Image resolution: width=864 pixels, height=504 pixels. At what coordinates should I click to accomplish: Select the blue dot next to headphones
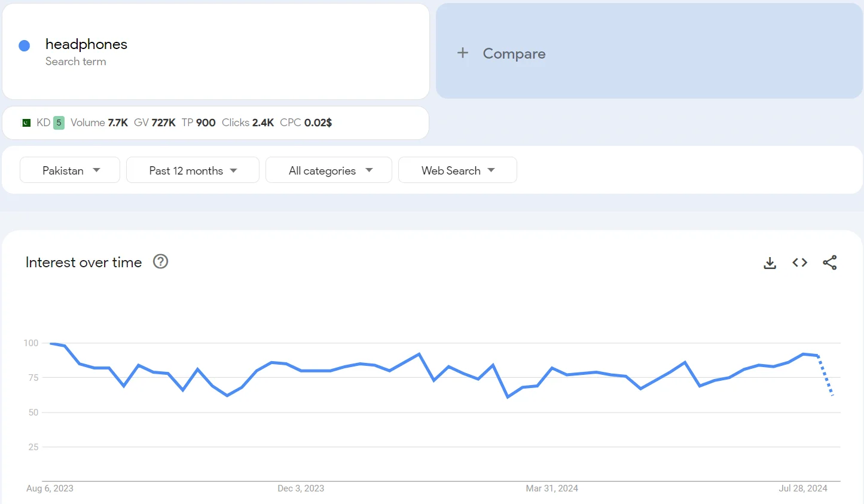pyautogui.click(x=23, y=45)
